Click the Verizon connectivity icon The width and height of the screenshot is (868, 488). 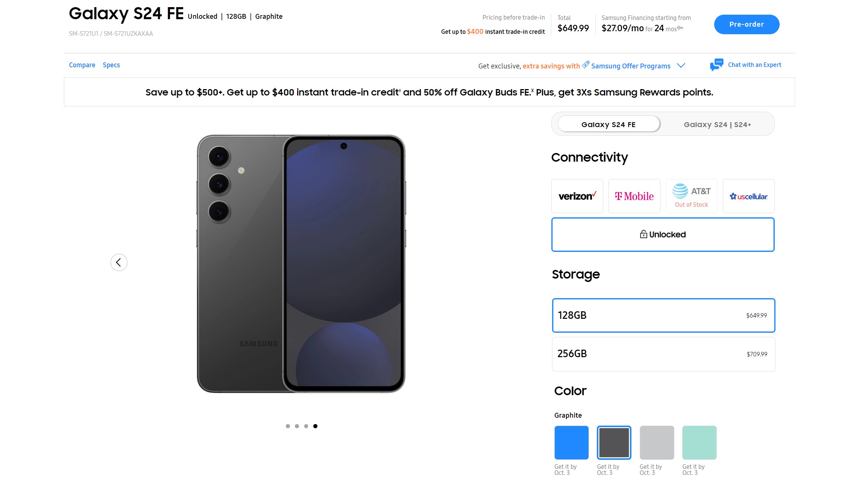pyautogui.click(x=577, y=196)
